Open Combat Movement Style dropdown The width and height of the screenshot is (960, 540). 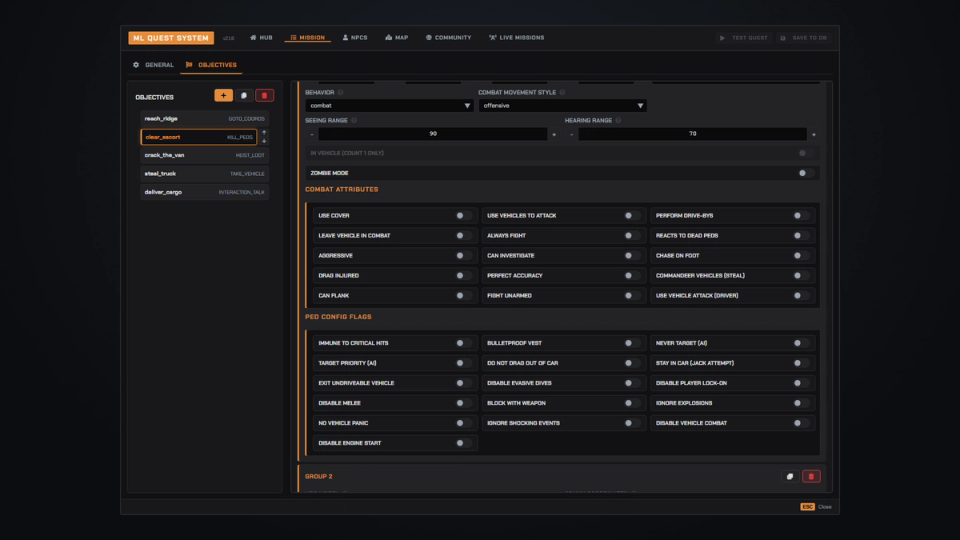(562, 106)
